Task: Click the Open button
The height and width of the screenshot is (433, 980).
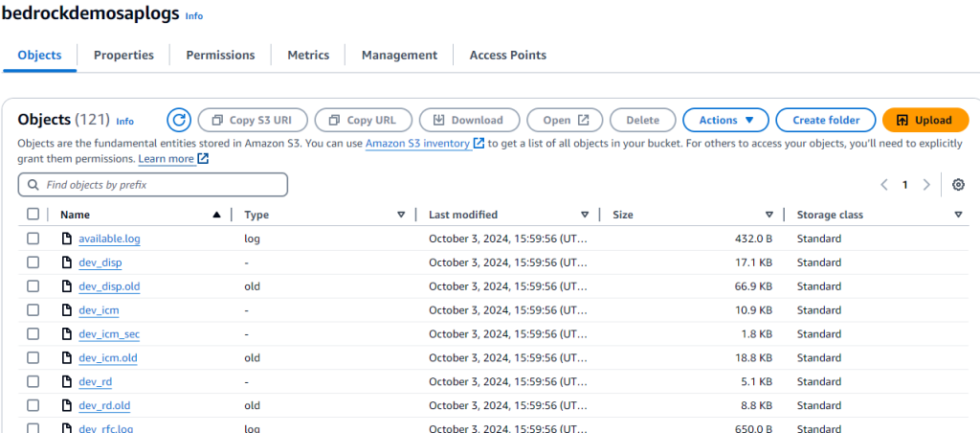Action: (x=565, y=120)
